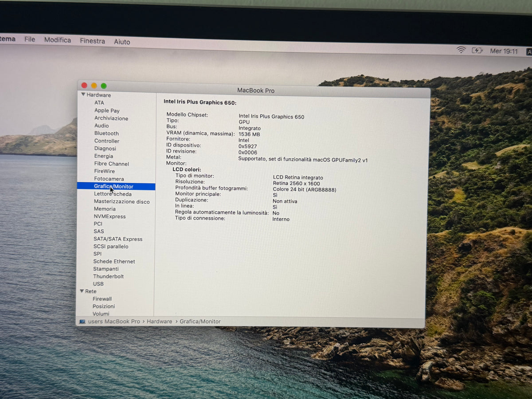Viewport: 532px width, 399px height.
Task: Select ATA in the sidebar
Action: (x=99, y=102)
